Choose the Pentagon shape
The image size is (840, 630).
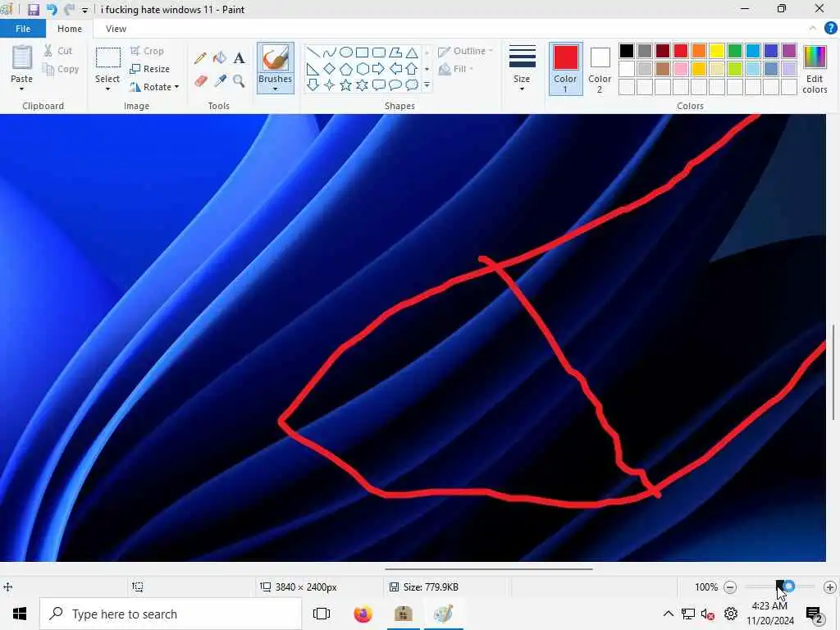tap(346, 69)
